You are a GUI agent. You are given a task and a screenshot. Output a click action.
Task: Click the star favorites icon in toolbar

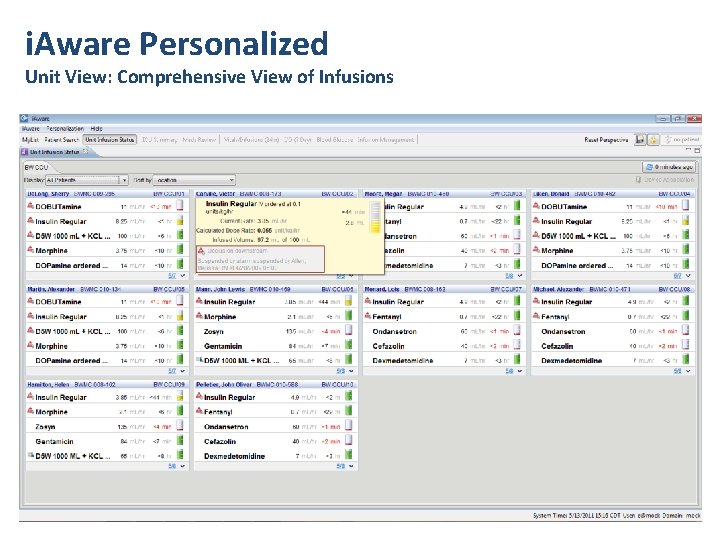coord(653,140)
